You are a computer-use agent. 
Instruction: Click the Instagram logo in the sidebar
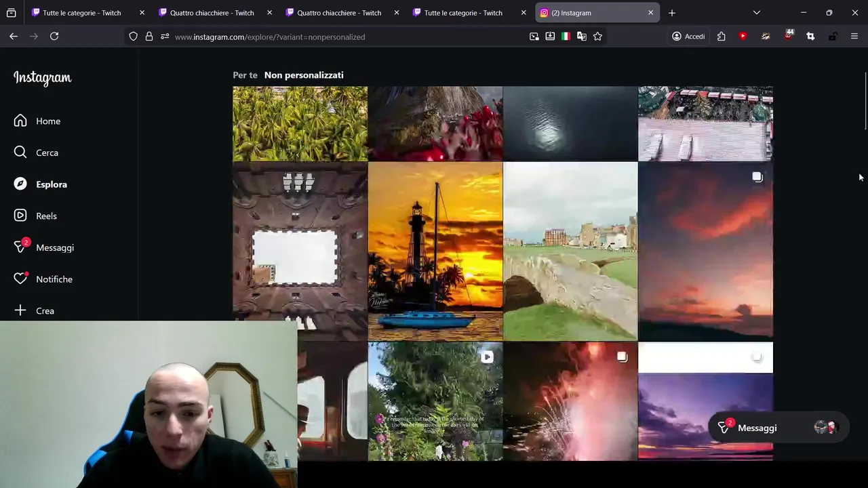pos(42,78)
